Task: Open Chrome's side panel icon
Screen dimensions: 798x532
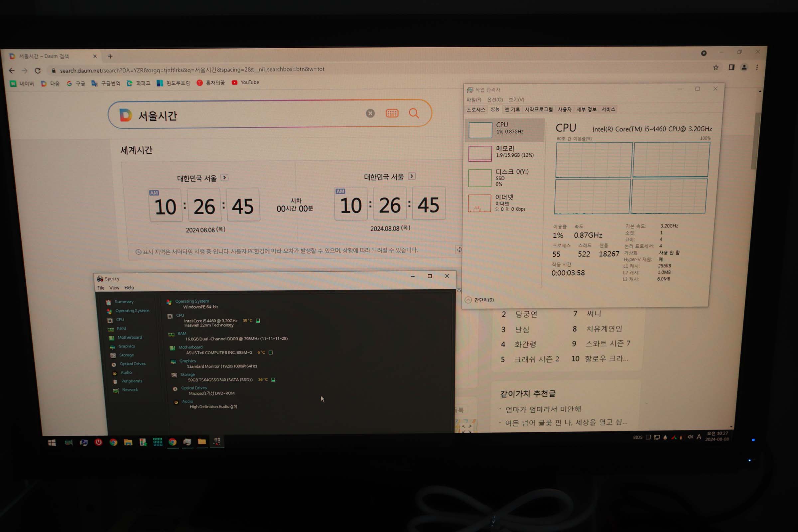Action: pyautogui.click(x=731, y=67)
